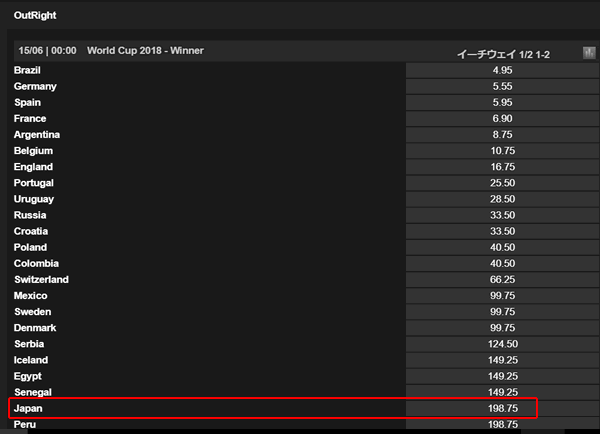Viewport: 600px width, 434px height.
Task: Click the France team name
Action: pos(30,119)
